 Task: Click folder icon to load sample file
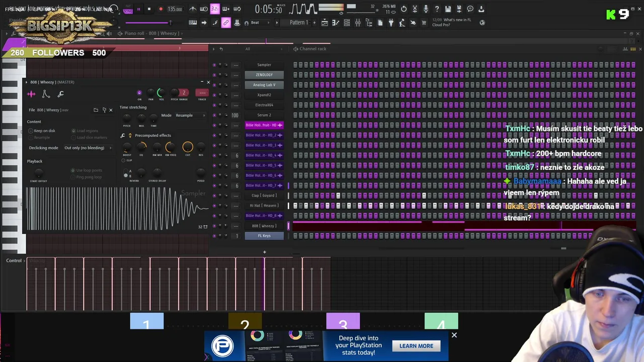96,110
